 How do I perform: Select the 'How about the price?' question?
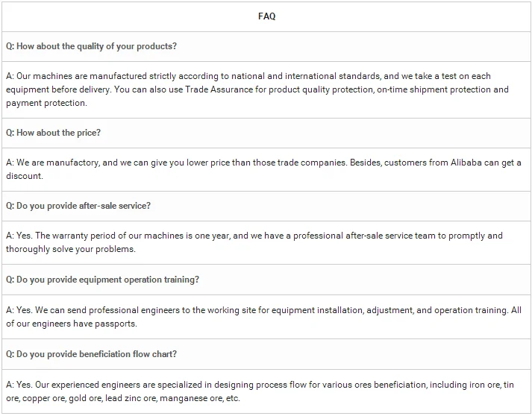53,133
